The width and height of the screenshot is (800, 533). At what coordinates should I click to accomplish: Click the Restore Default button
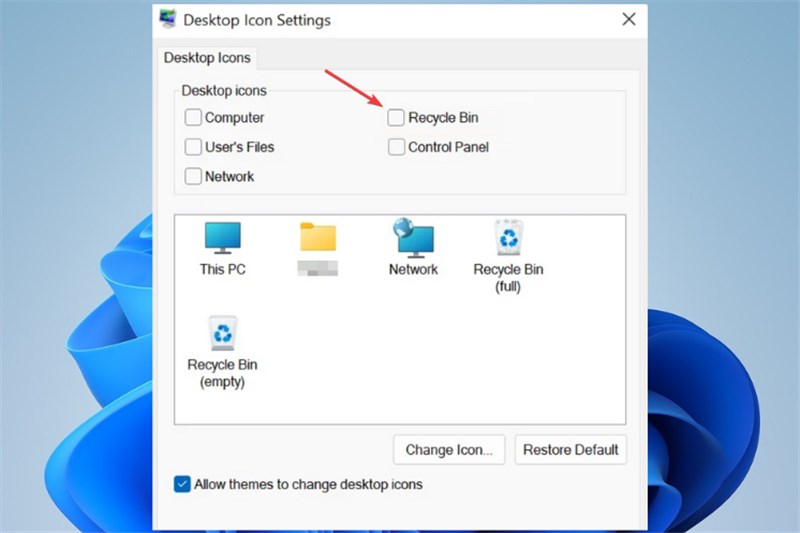point(570,450)
